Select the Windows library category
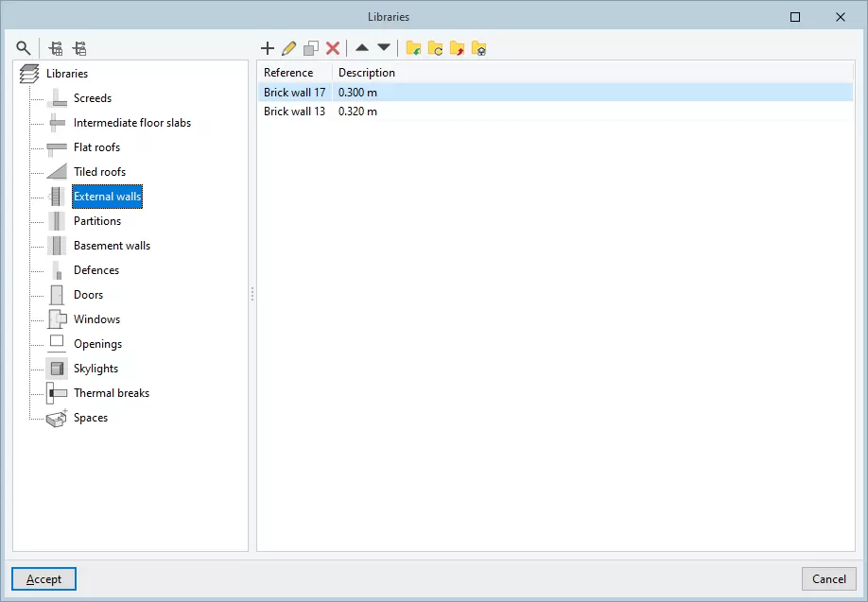Image resolution: width=868 pixels, height=602 pixels. (96, 319)
